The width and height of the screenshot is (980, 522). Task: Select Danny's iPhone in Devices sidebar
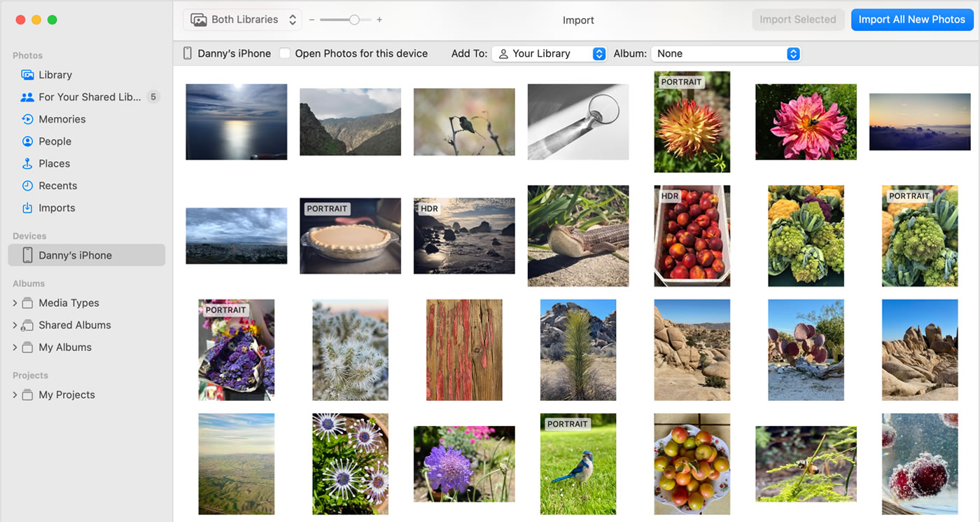(x=75, y=256)
